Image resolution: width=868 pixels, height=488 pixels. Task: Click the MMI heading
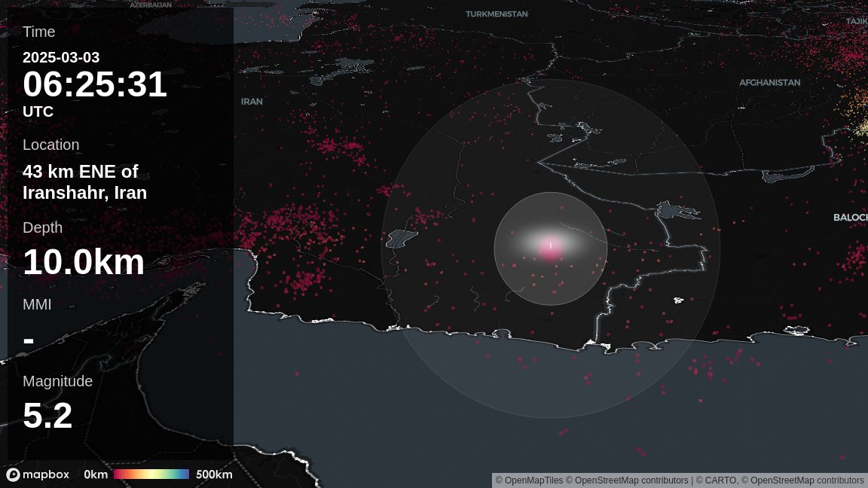tap(37, 304)
